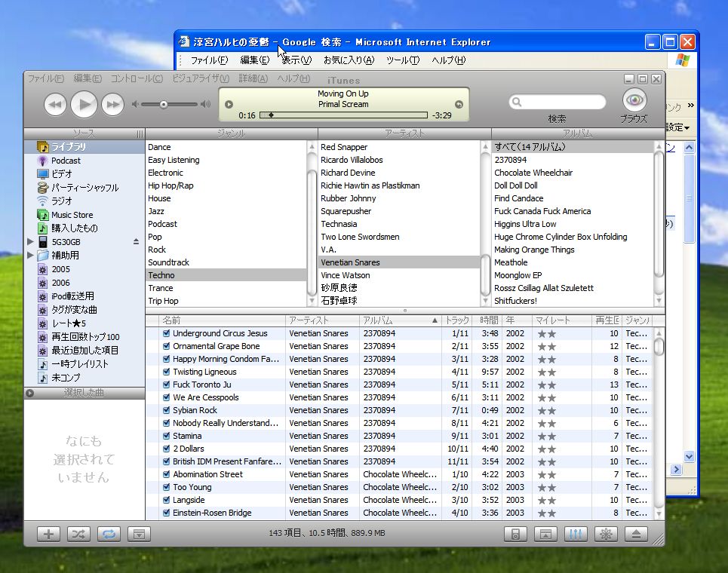728x573 pixels.
Task: Open the iTunes ビジュアライザ menu
Action: [x=201, y=78]
